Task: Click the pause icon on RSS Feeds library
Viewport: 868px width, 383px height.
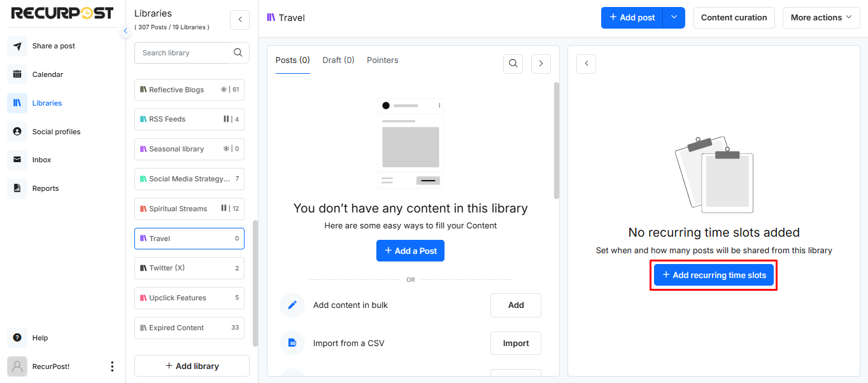Action: coord(225,119)
